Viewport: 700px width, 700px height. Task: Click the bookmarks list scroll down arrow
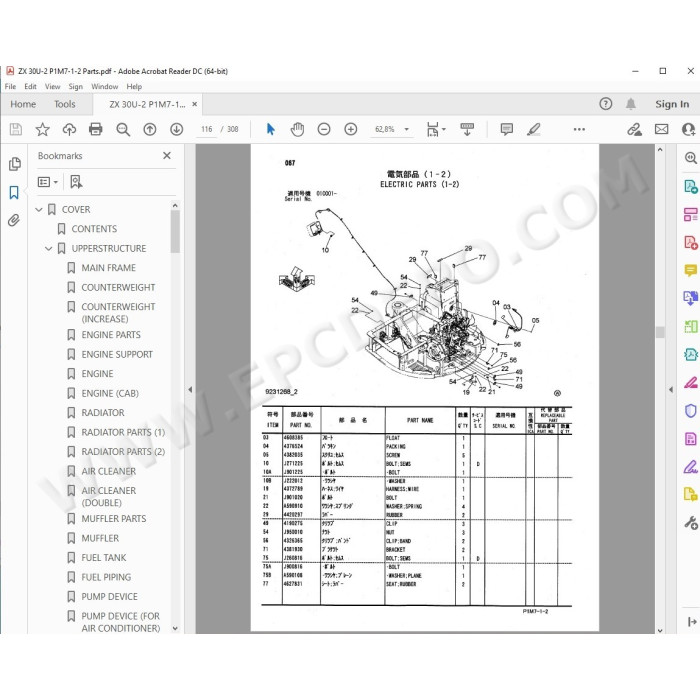click(x=175, y=628)
